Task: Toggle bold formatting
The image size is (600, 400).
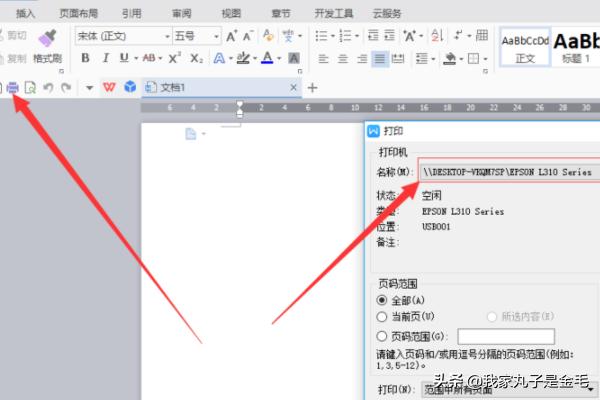Action: 85,59
